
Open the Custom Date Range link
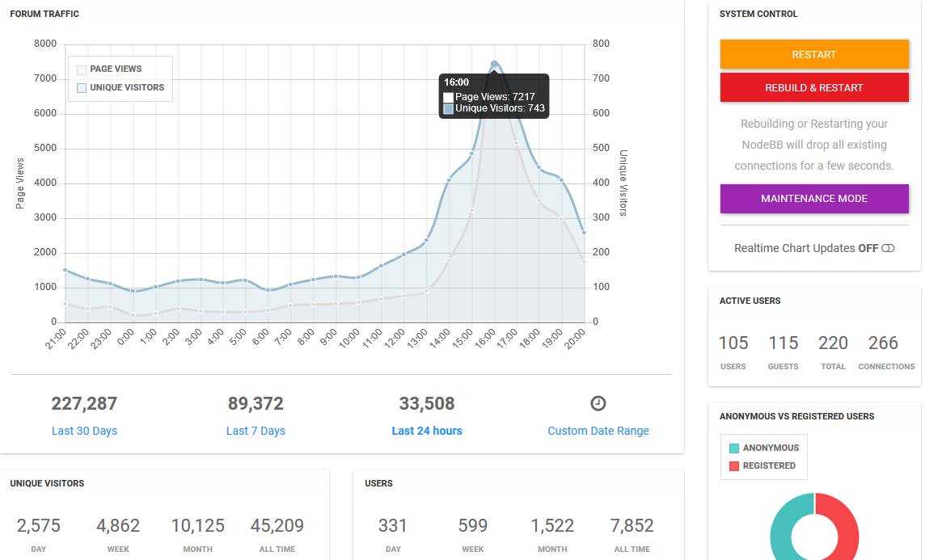[598, 431]
